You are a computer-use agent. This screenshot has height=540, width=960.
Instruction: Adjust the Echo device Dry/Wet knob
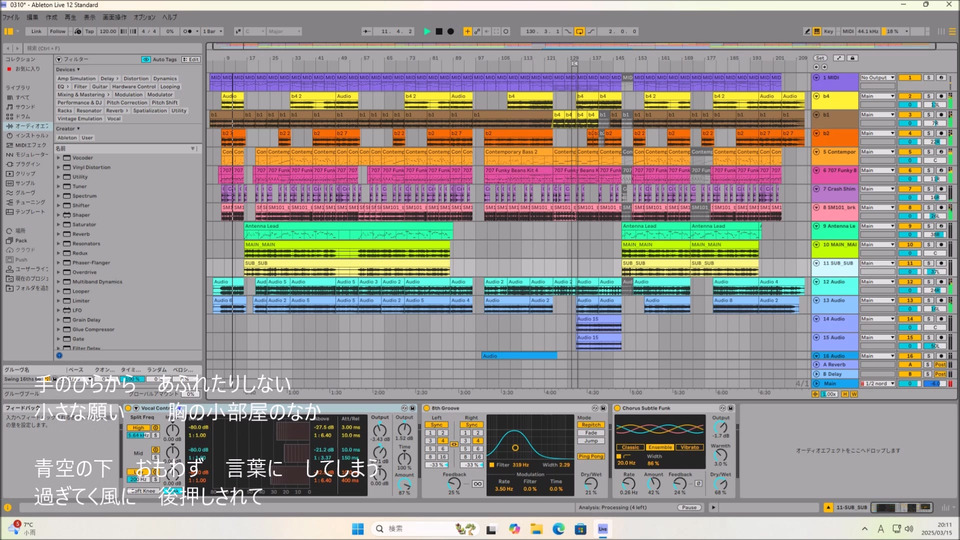click(x=591, y=484)
